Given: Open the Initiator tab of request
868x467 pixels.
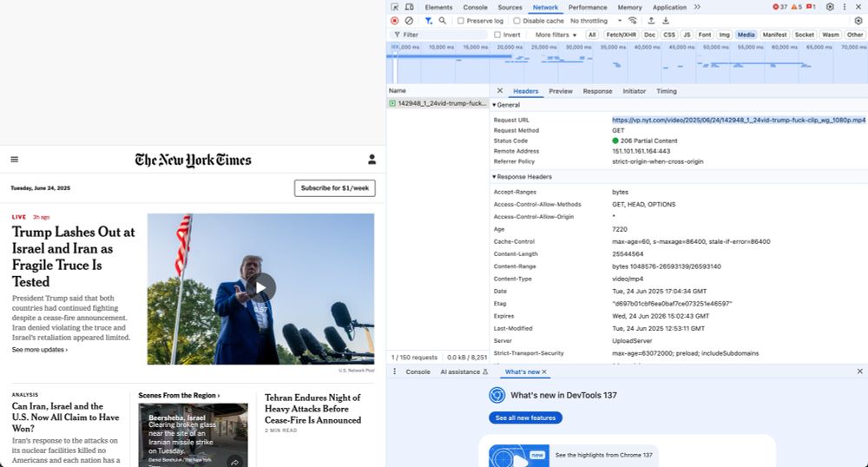Looking at the screenshot, I should [634, 91].
